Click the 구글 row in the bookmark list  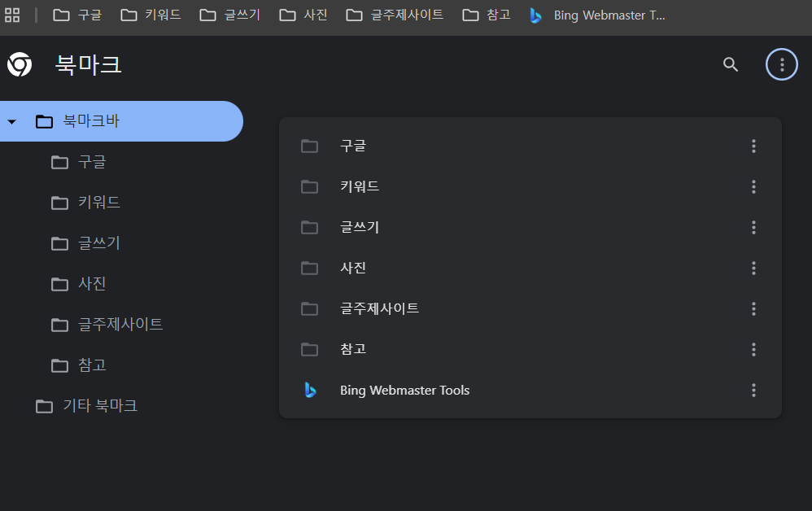pyautogui.click(x=530, y=146)
